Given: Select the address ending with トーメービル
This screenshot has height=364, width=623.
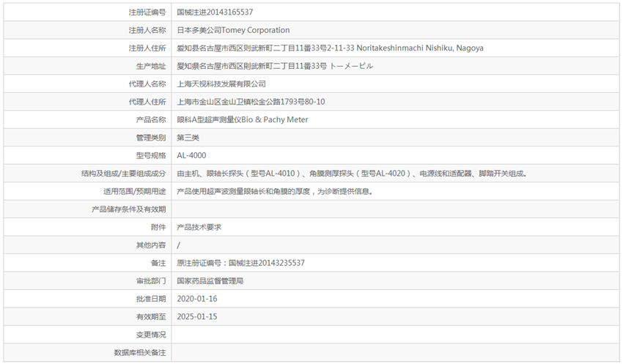Looking at the screenshot, I should tap(275, 66).
